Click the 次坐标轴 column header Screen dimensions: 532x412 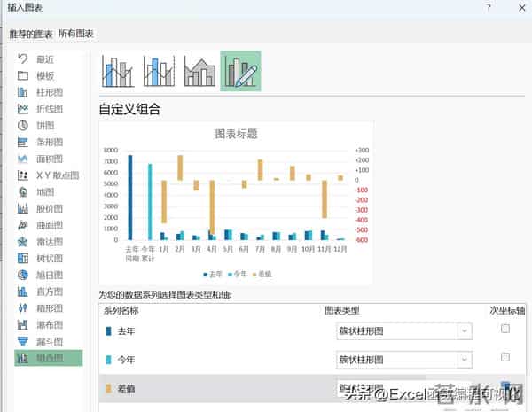(507, 310)
